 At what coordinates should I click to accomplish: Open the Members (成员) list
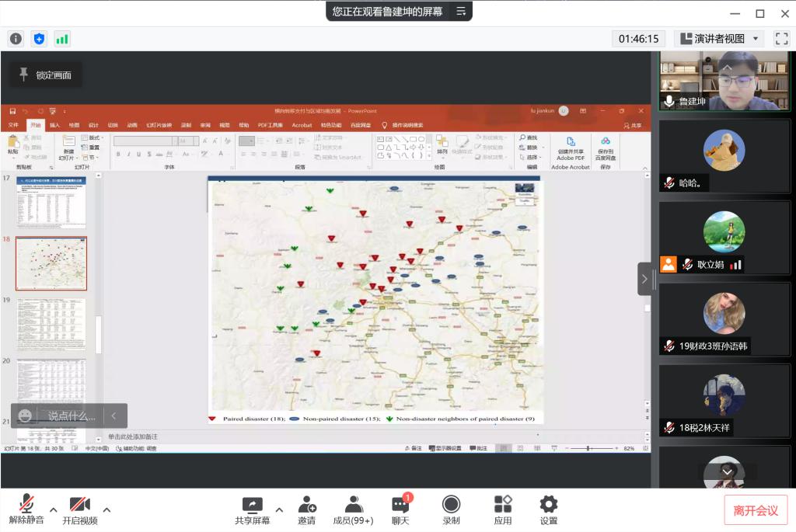click(354, 509)
